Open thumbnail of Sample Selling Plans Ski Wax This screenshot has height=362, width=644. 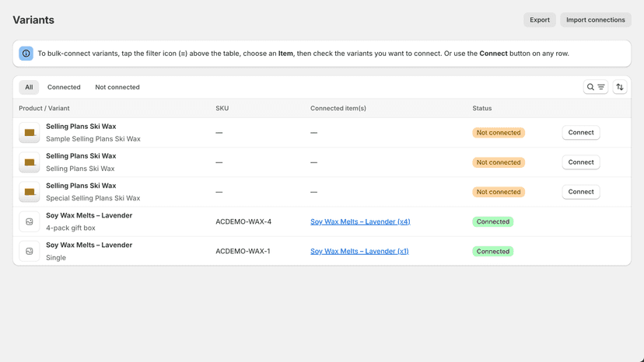(x=29, y=133)
